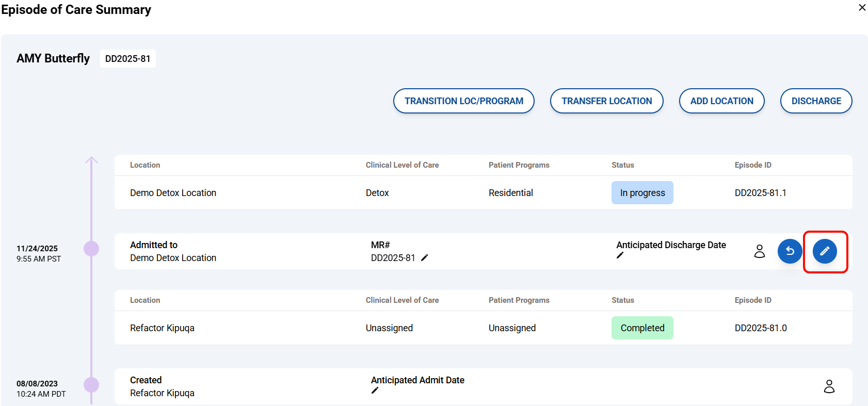Click the timeline arrow at top
Image resolution: width=868 pixels, height=406 pixels.
91,160
